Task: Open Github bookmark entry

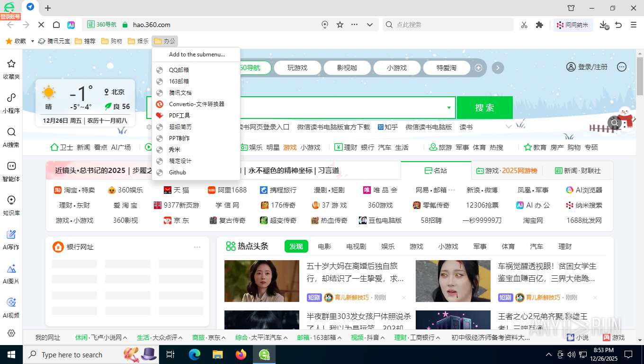Action: pyautogui.click(x=196, y=172)
